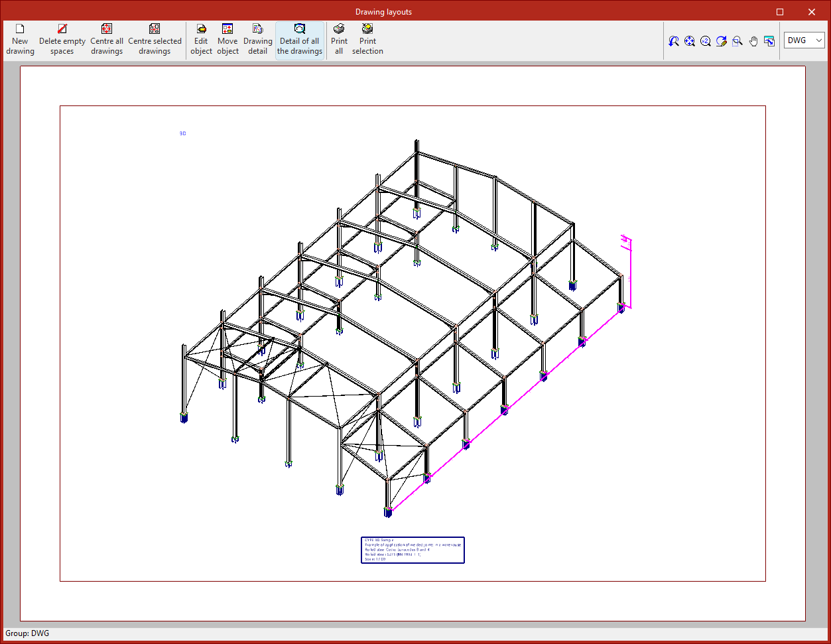Click the small 3D label in drawing
Viewport: 831px width, 644px height.
coord(182,133)
